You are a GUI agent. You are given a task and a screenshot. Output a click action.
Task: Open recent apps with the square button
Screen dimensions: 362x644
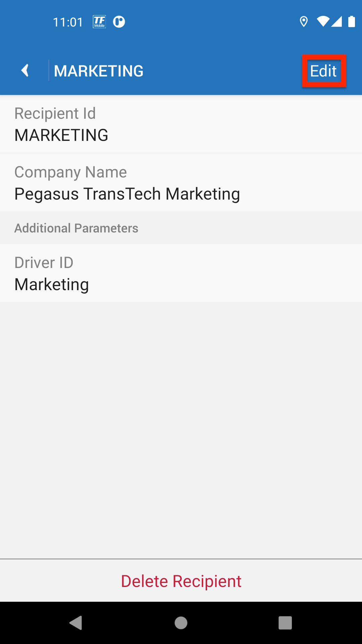click(285, 623)
